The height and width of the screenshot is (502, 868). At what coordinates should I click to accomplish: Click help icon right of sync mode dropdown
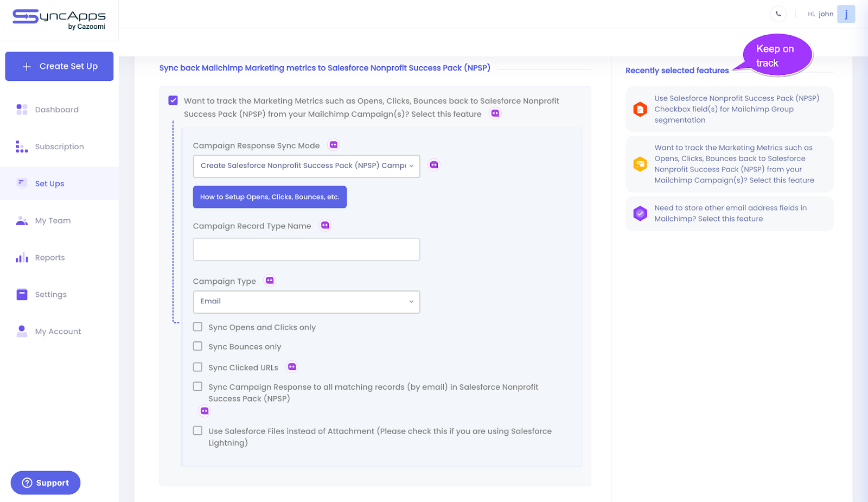coord(434,165)
